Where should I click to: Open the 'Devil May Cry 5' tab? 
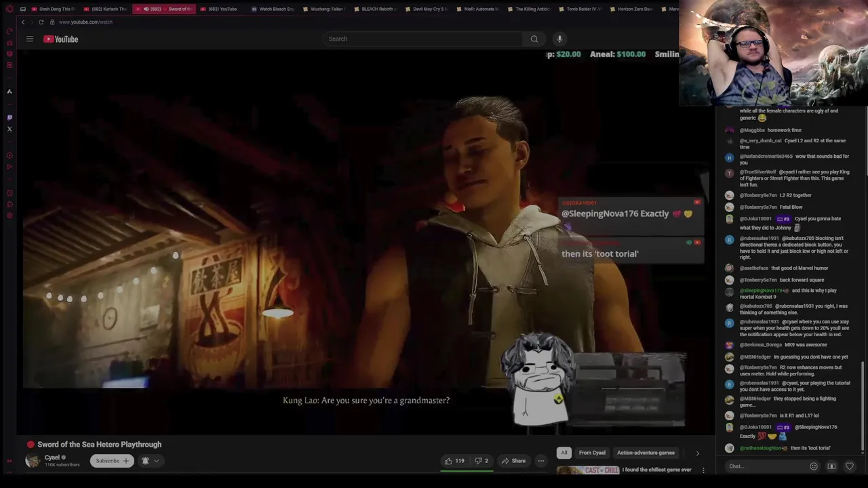click(x=427, y=9)
